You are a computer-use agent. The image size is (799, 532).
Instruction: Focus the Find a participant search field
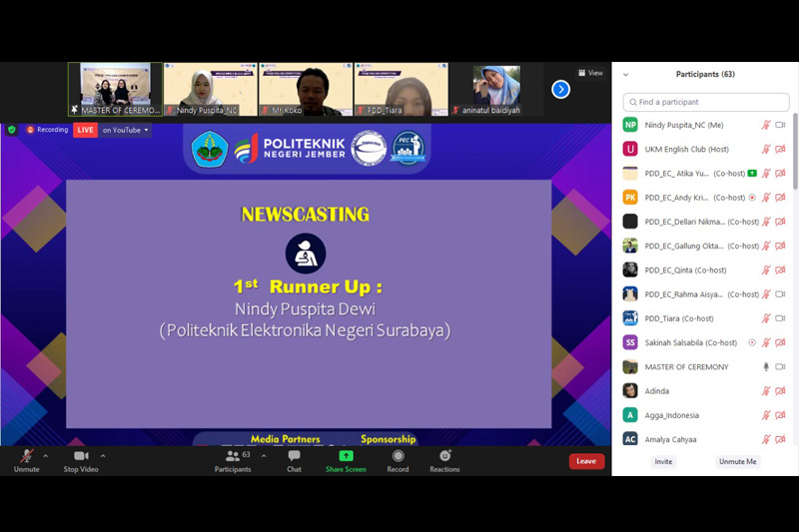tap(706, 102)
